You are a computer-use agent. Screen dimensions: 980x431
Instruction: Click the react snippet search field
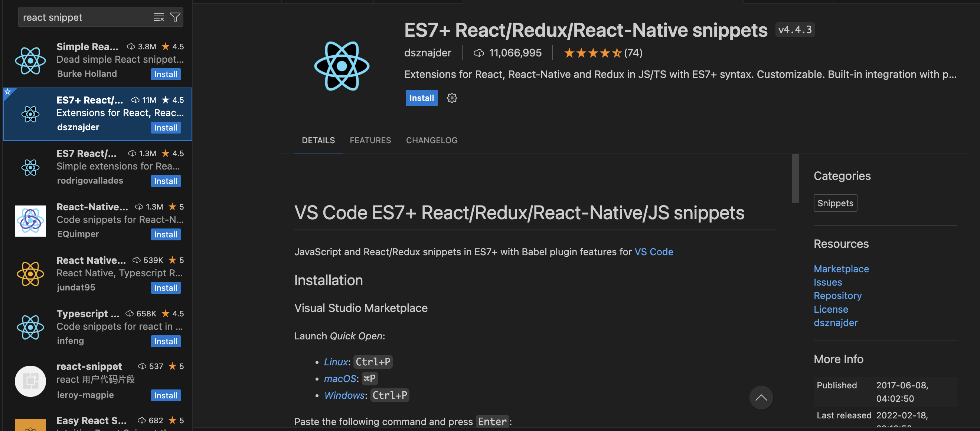tap(84, 17)
